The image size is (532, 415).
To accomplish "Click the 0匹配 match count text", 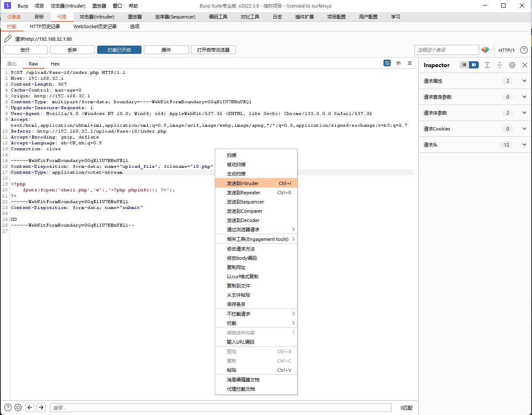I will click(406, 408).
